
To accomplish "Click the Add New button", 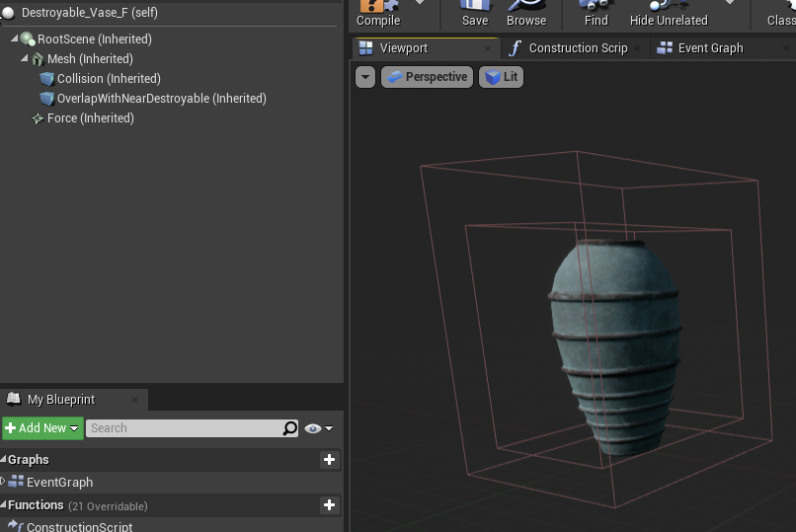I will click(x=41, y=428).
